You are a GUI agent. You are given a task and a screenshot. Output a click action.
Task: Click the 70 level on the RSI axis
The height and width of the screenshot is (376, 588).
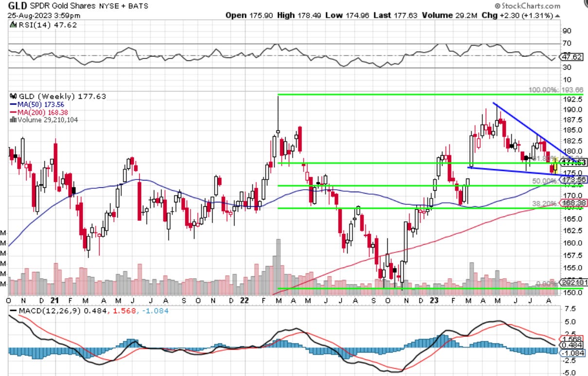(567, 43)
